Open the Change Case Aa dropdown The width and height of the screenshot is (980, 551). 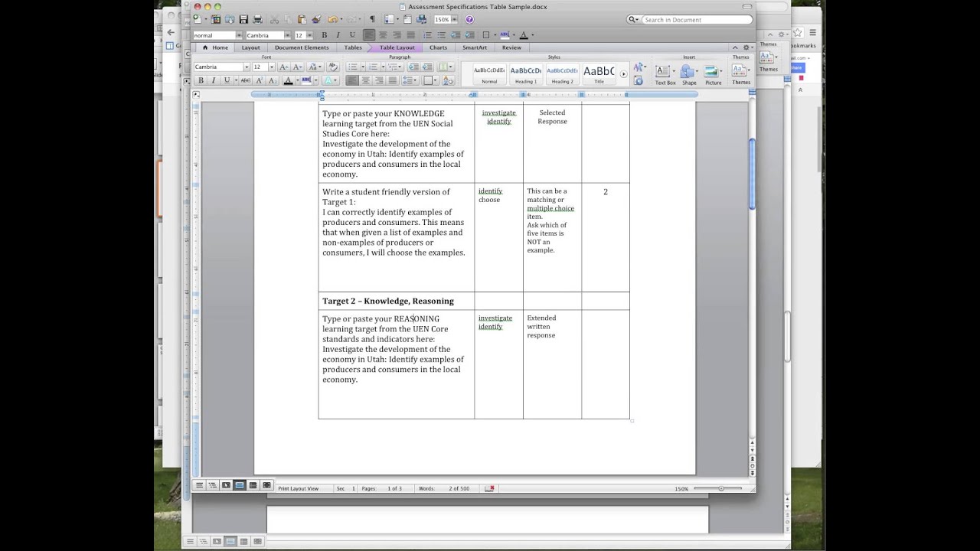coord(315,67)
